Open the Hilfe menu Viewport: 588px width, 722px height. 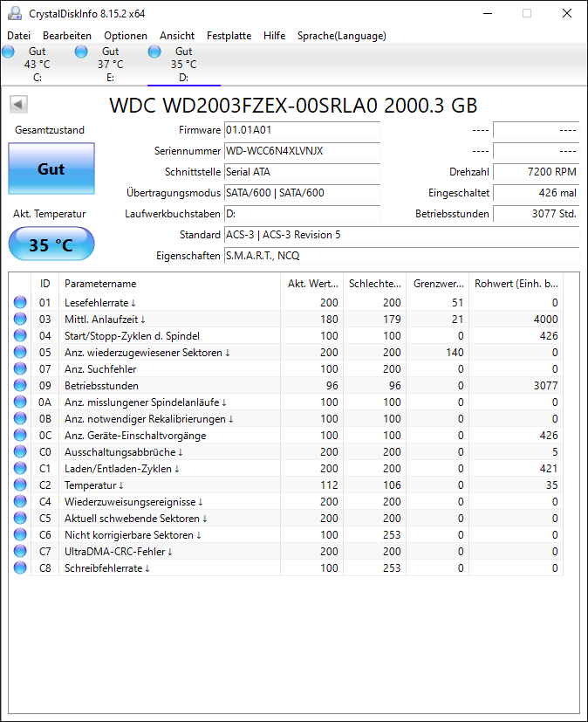[x=274, y=36]
